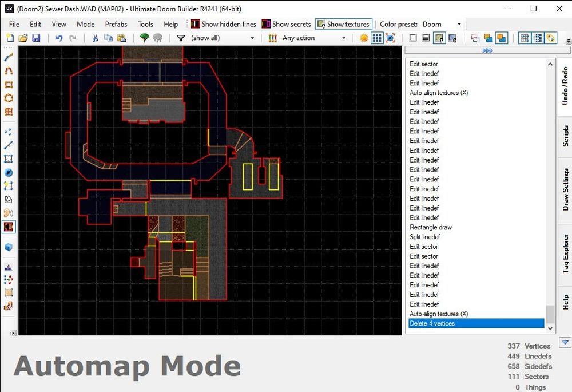572x392 pixels.
Task: Undo the last action via toolbar arrow
Action: (59, 38)
